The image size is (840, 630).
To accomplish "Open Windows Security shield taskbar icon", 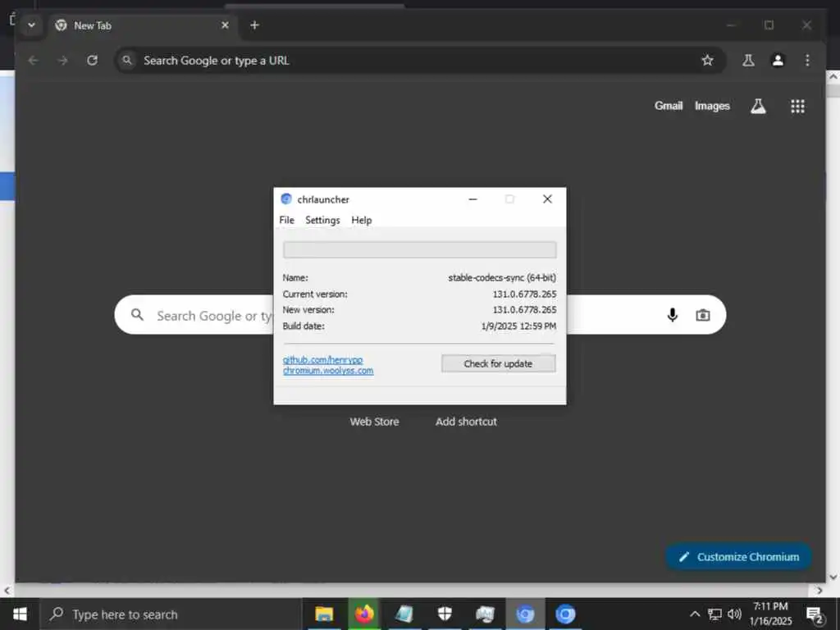I will 445,614.
